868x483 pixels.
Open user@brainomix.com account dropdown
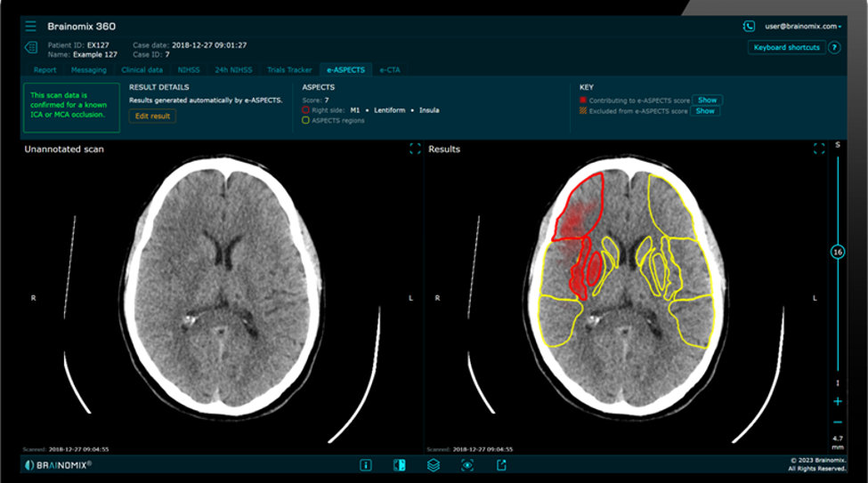pos(803,26)
